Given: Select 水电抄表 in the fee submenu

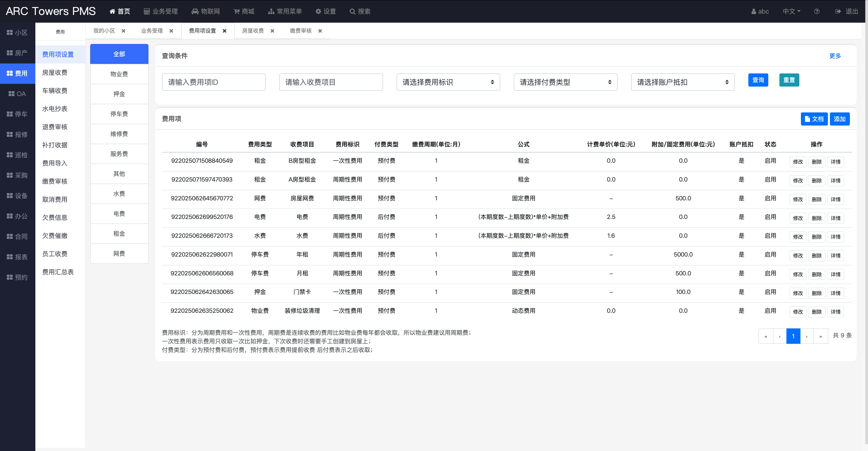Looking at the screenshot, I should (55, 109).
